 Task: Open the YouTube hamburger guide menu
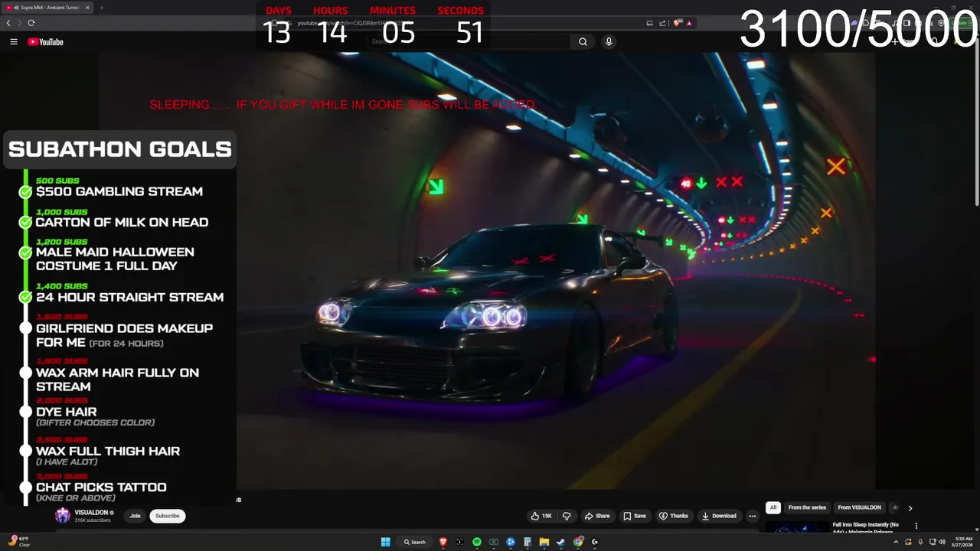(13, 42)
